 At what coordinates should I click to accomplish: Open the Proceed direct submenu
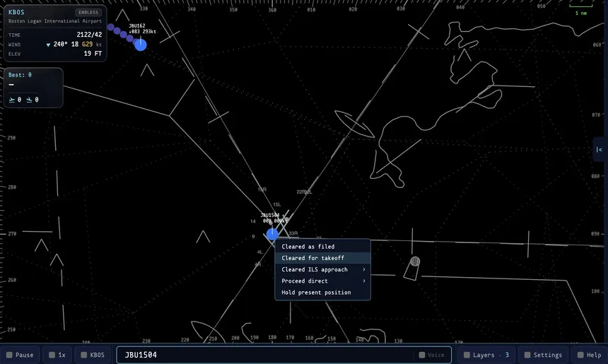point(322,281)
